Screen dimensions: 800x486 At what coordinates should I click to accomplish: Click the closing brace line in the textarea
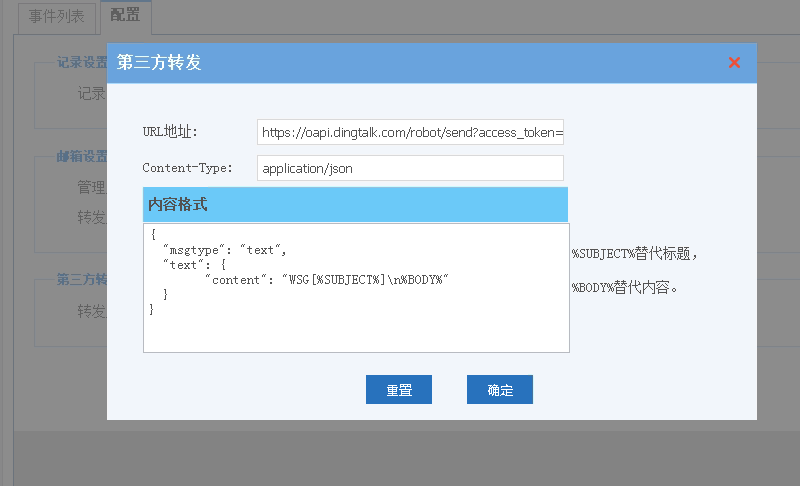[x=152, y=310]
